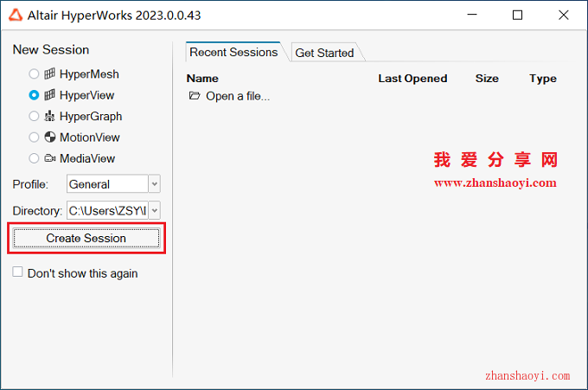This screenshot has height=390, width=588.
Task: Tick the Don't show this again checkbox
Action: (17, 272)
